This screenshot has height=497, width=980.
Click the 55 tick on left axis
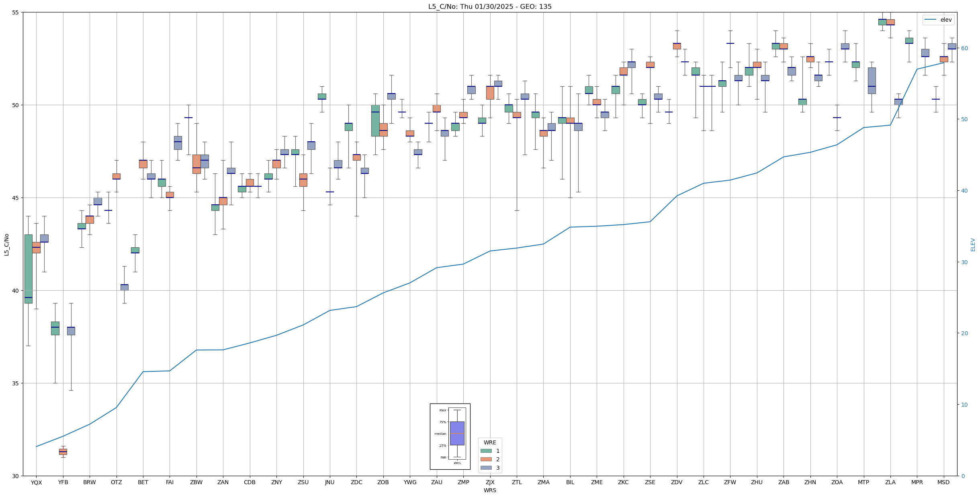pos(15,12)
